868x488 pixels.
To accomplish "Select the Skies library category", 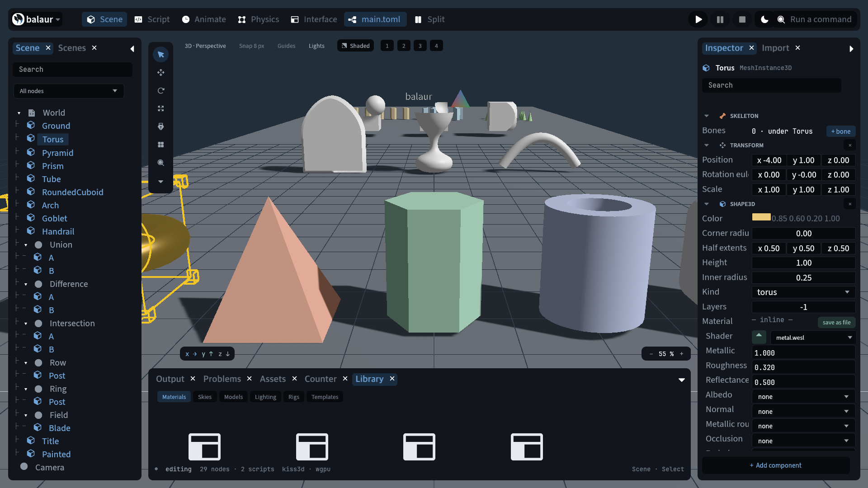I will point(205,397).
